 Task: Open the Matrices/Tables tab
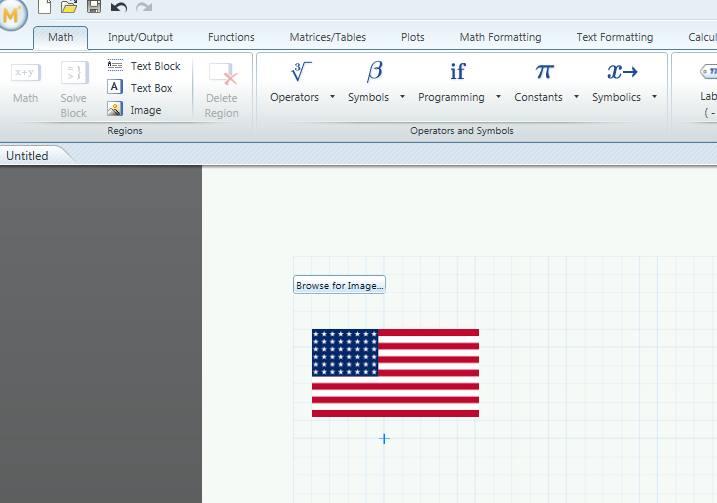point(327,37)
